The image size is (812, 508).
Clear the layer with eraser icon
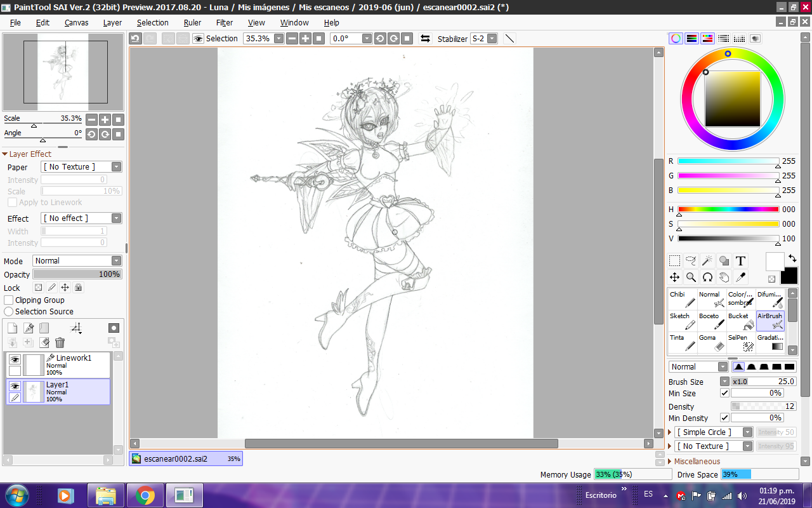(x=44, y=343)
